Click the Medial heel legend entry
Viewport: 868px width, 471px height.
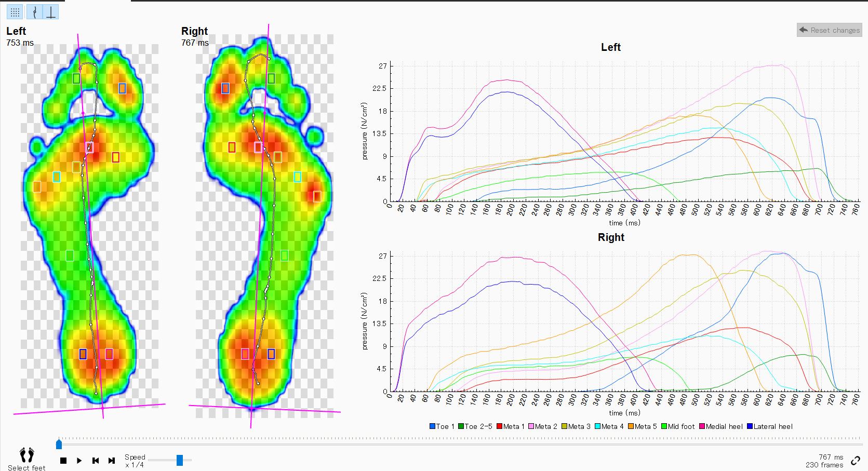(721, 426)
